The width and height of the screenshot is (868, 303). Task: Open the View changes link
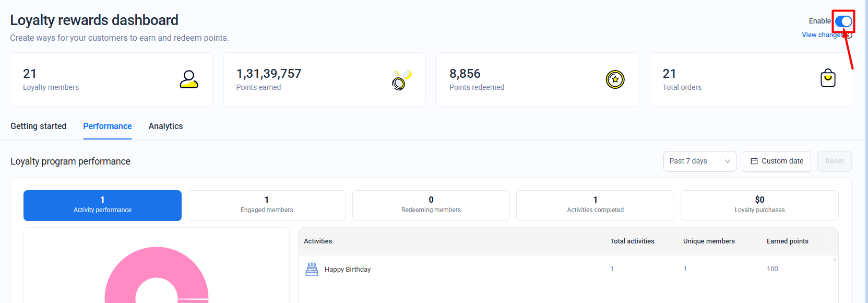822,35
